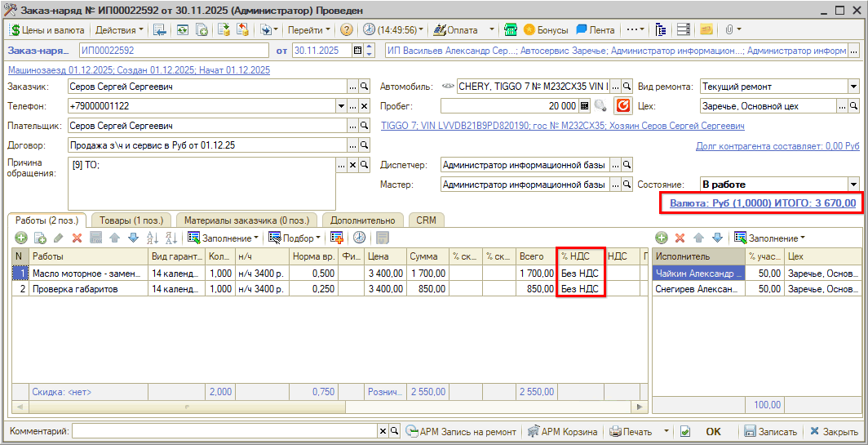Click the paperclip attachments icon
868x445 pixels.
point(728,29)
